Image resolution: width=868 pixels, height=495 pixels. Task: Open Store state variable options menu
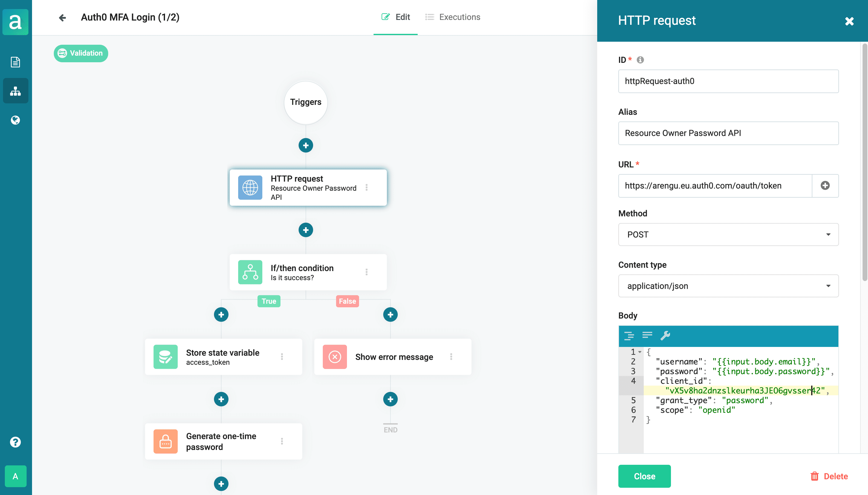click(x=281, y=357)
